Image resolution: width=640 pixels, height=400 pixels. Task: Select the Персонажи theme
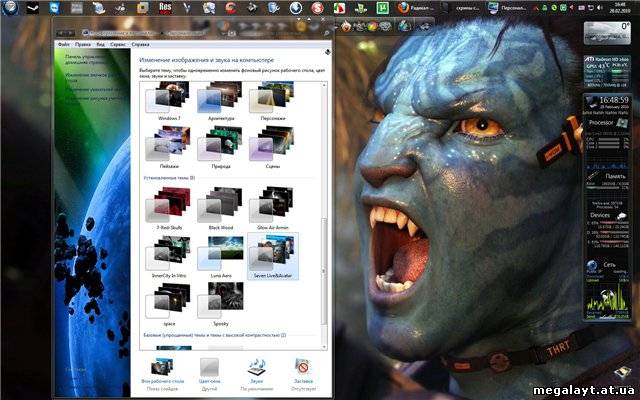click(x=273, y=101)
